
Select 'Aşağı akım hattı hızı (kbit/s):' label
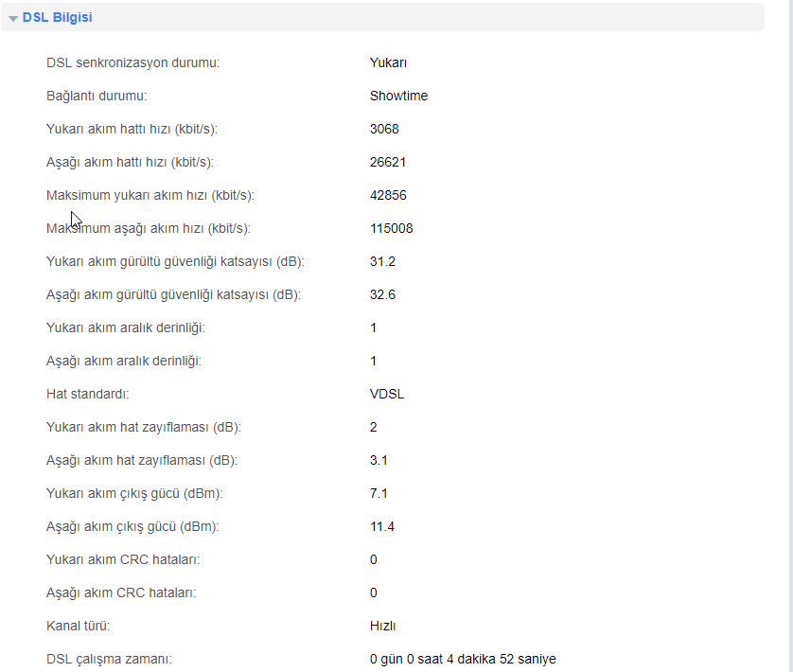130,162
